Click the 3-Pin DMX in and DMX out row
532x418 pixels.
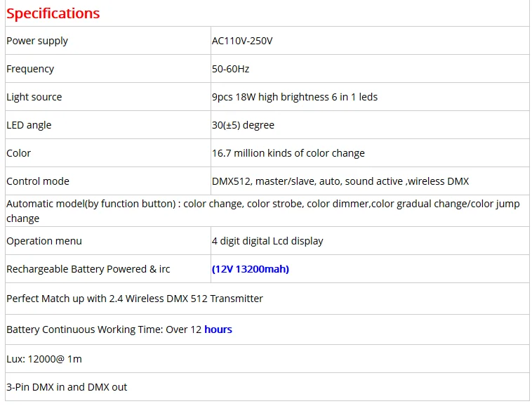pos(267,387)
